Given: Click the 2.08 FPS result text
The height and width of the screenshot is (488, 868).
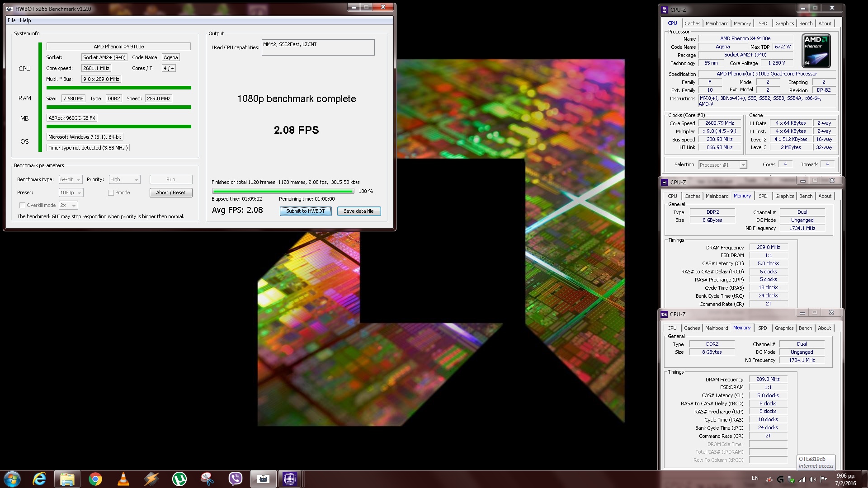Looking at the screenshot, I should click(x=297, y=130).
